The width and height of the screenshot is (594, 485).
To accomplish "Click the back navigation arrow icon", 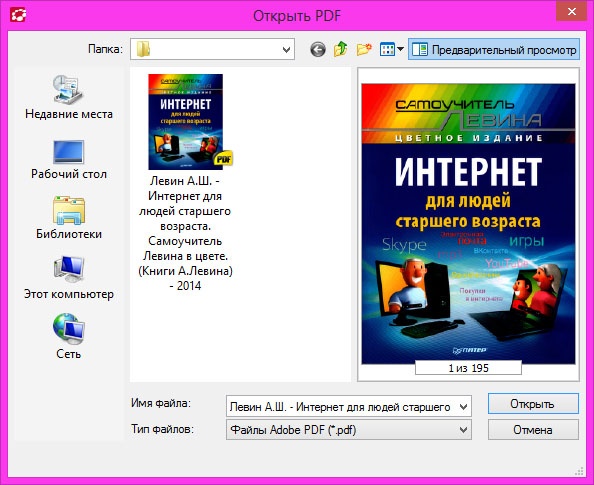I will [317, 50].
